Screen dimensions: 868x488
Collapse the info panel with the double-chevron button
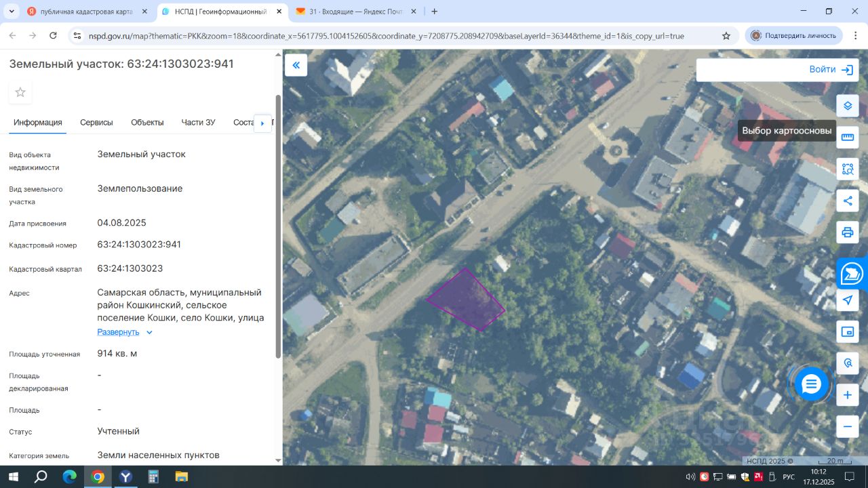click(296, 65)
